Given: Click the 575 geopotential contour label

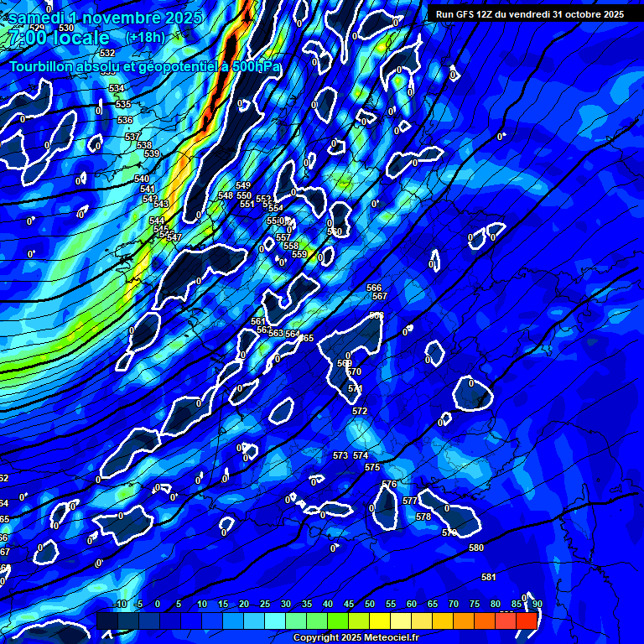Looking at the screenshot, I should click(x=372, y=467).
